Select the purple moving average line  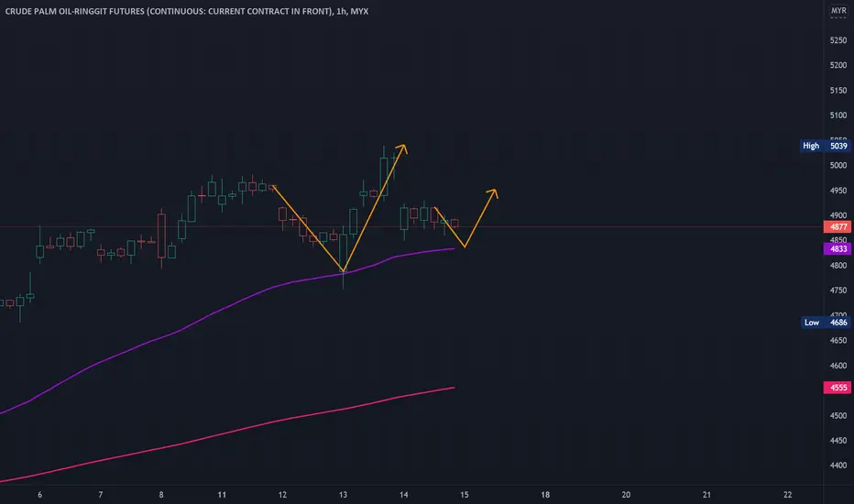pyautogui.click(x=213, y=313)
